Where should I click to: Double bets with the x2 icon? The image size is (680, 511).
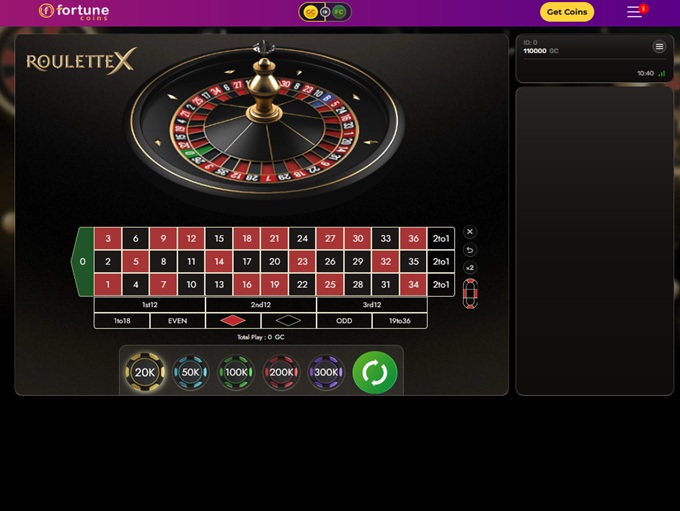click(470, 268)
